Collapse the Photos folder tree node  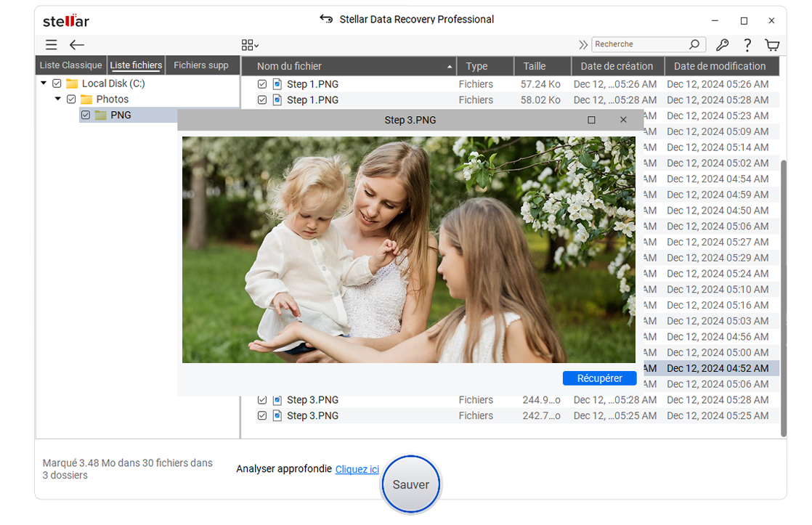58,99
